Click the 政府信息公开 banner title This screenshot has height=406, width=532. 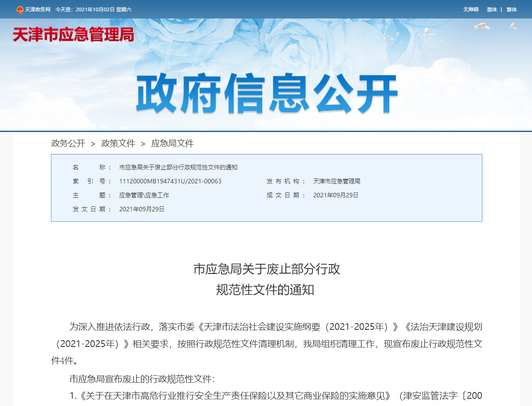click(x=266, y=94)
